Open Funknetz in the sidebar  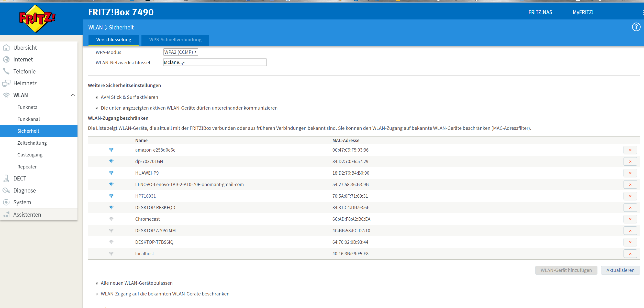click(27, 107)
